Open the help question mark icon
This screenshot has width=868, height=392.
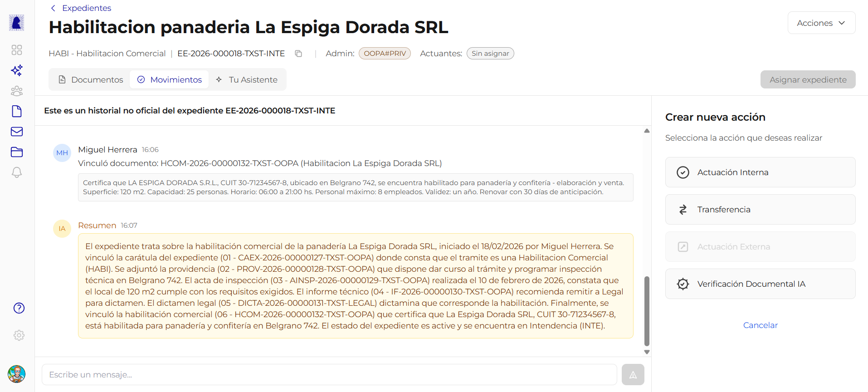pyautogui.click(x=19, y=308)
